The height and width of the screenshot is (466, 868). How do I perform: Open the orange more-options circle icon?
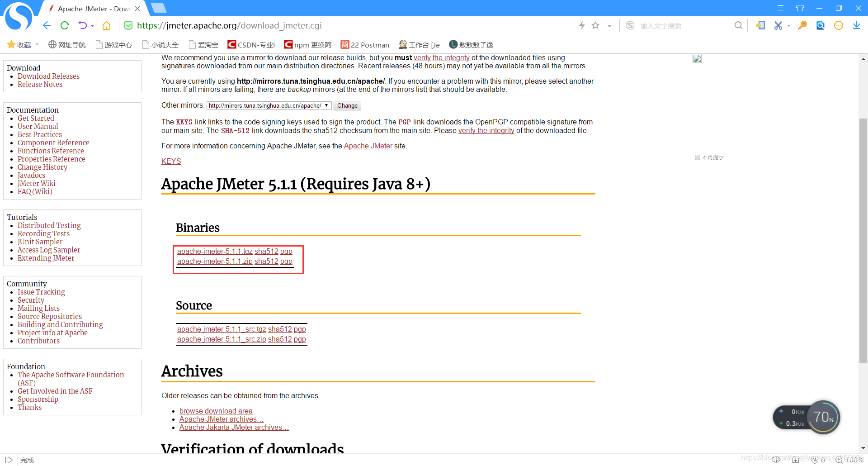pyautogui.click(x=839, y=25)
